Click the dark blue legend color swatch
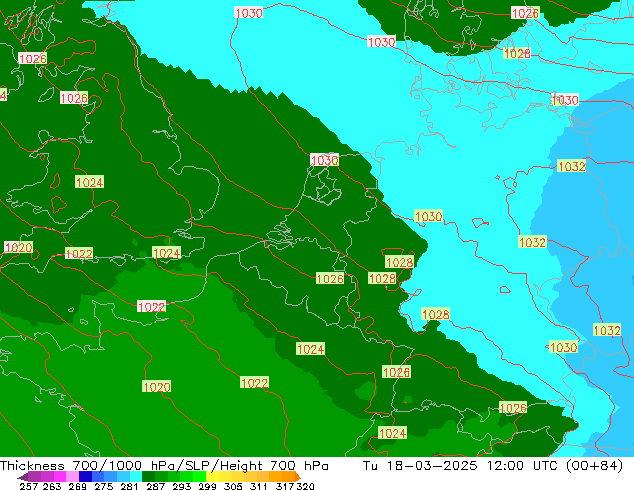The image size is (634, 490). click(85, 476)
